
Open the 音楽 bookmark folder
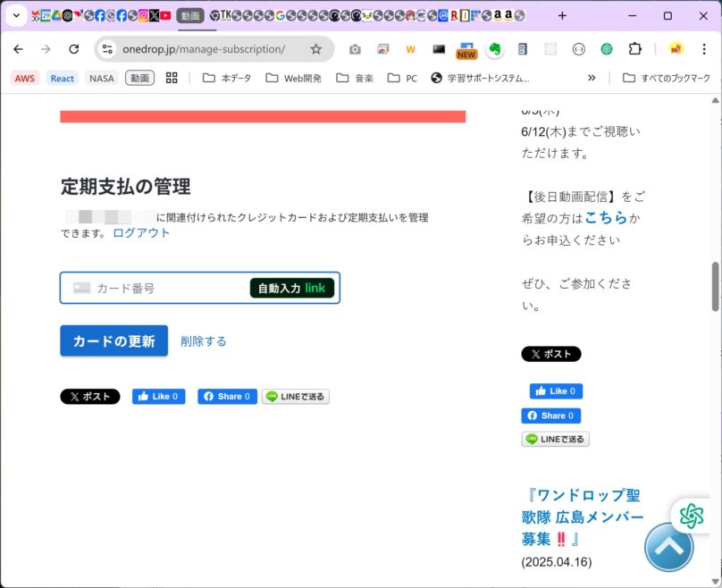(355, 78)
